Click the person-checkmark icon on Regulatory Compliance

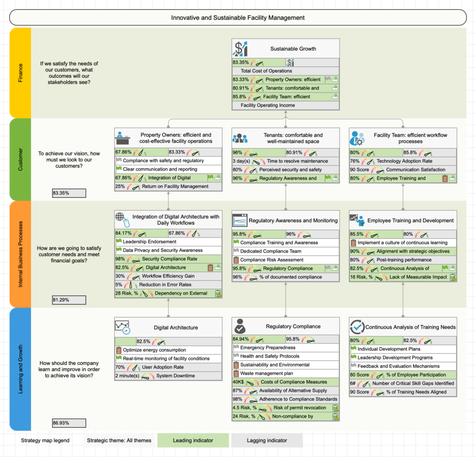[238, 325]
